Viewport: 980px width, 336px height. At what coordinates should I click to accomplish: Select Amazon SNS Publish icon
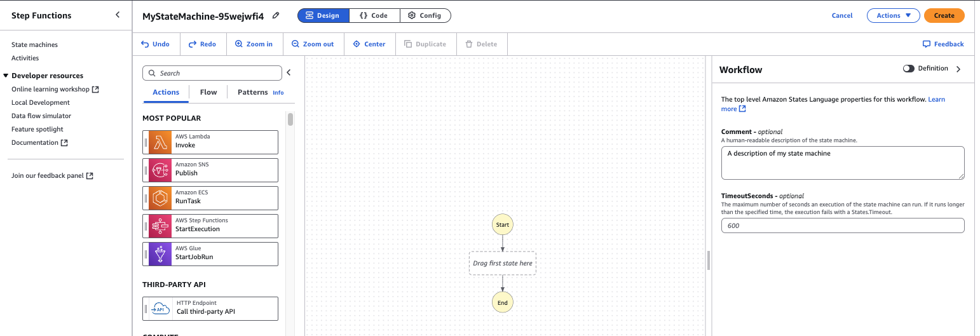point(160,170)
